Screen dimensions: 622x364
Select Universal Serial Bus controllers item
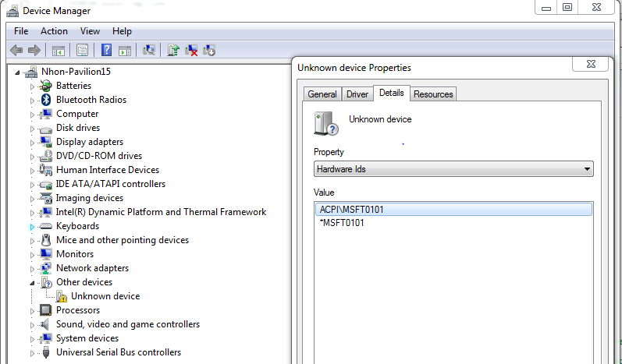click(x=118, y=352)
